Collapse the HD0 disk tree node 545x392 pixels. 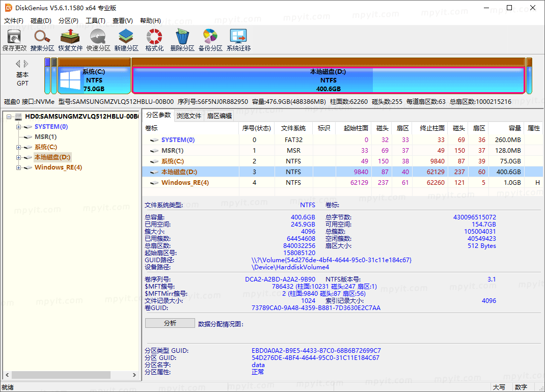coord(9,117)
